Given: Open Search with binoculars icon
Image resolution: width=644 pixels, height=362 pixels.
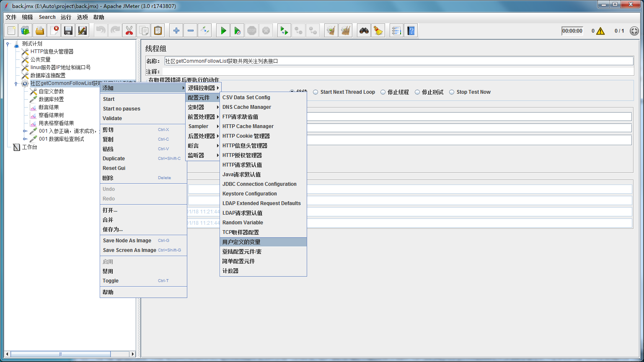Looking at the screenshot, I should pyautogui.click(x=364, y=31).
